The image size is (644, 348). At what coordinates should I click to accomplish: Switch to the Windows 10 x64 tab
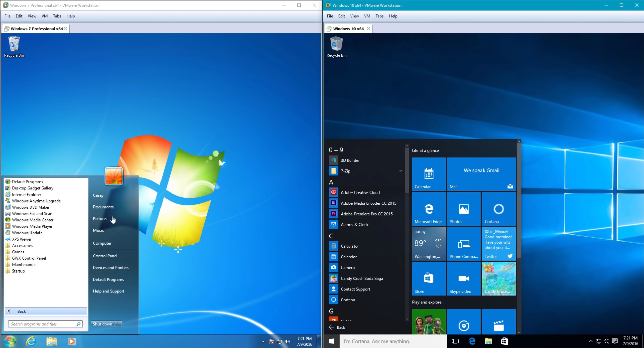(348, 28)
